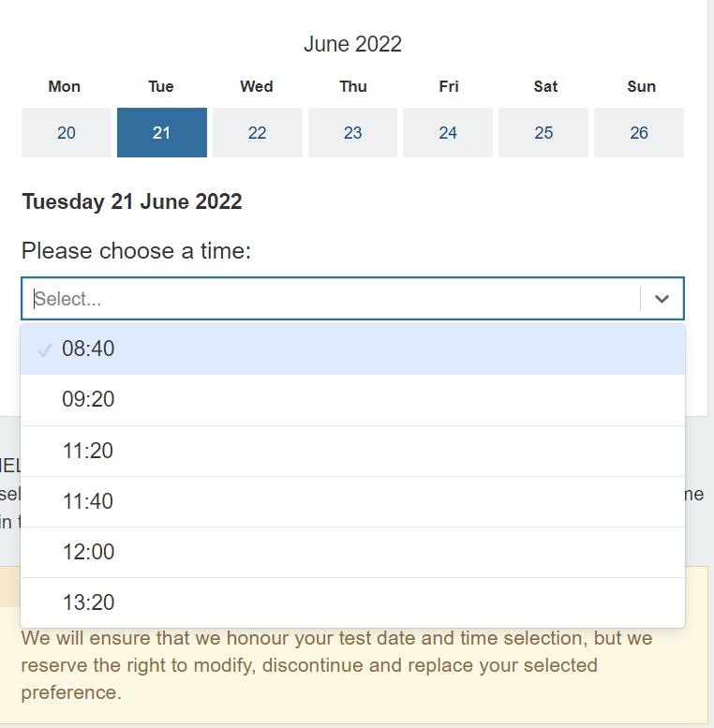The image size is (714, 728).
Task: Pick Sunday 26 date cell
Action: (x=639, y=133)
